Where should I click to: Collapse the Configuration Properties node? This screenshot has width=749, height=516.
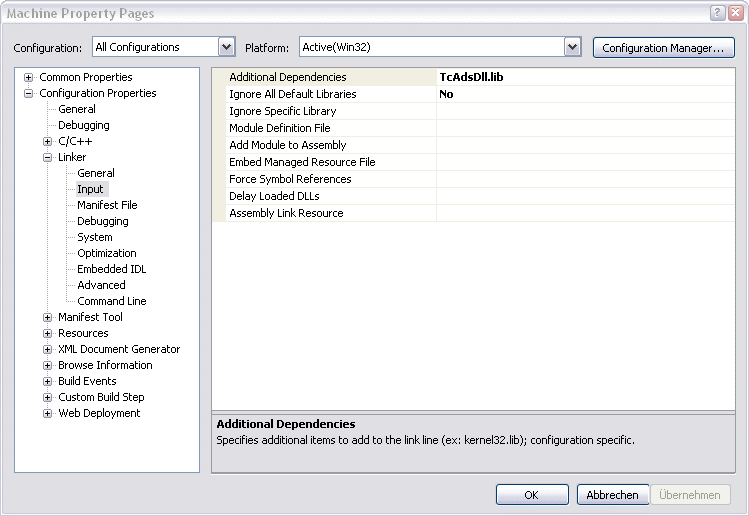(x=29, y=93)
